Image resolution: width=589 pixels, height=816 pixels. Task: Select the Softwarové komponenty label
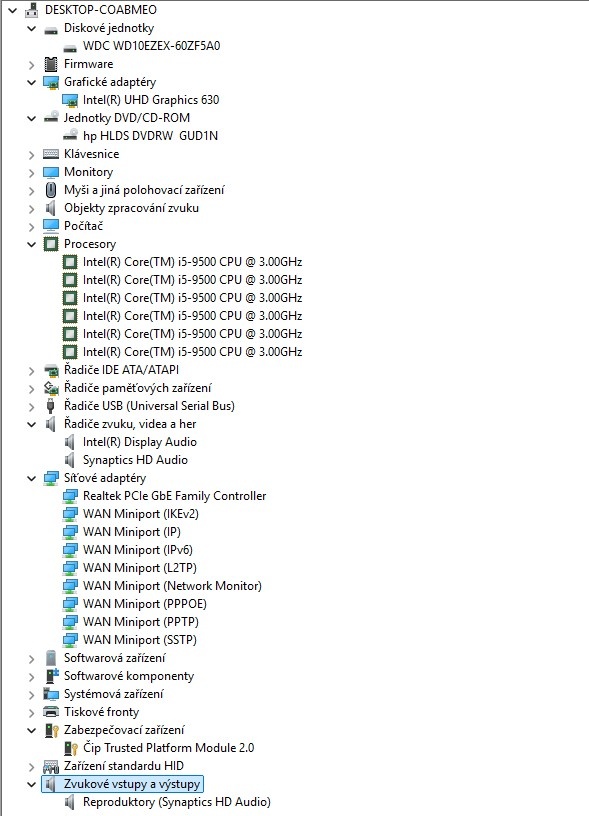[129, 676]
